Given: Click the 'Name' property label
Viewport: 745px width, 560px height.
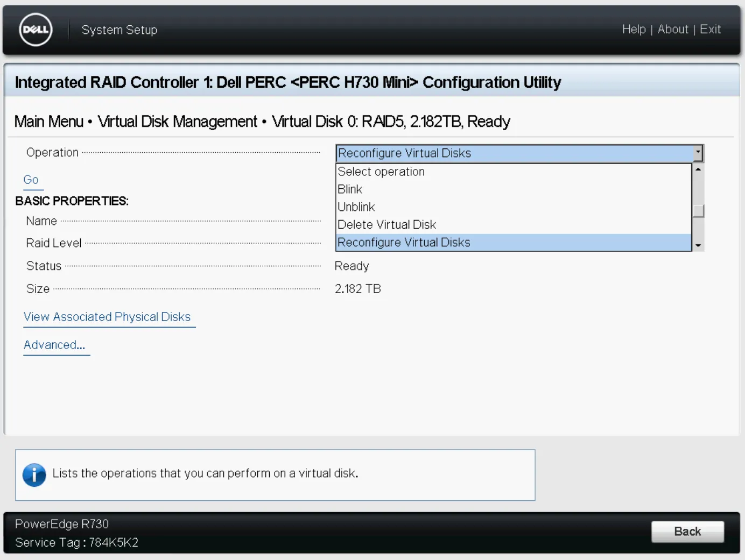Looking at the screenshot, I should coord(41,221).
